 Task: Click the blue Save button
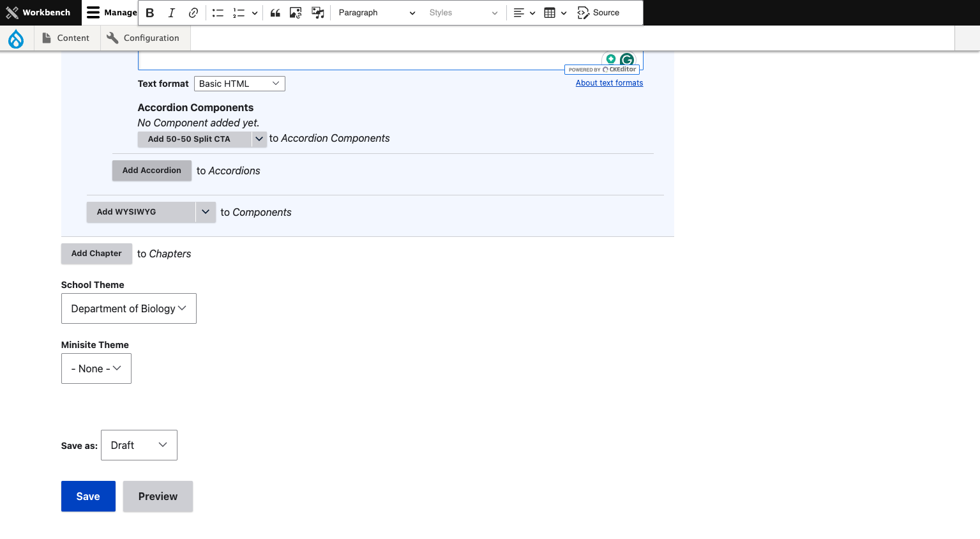pos(88,496)
